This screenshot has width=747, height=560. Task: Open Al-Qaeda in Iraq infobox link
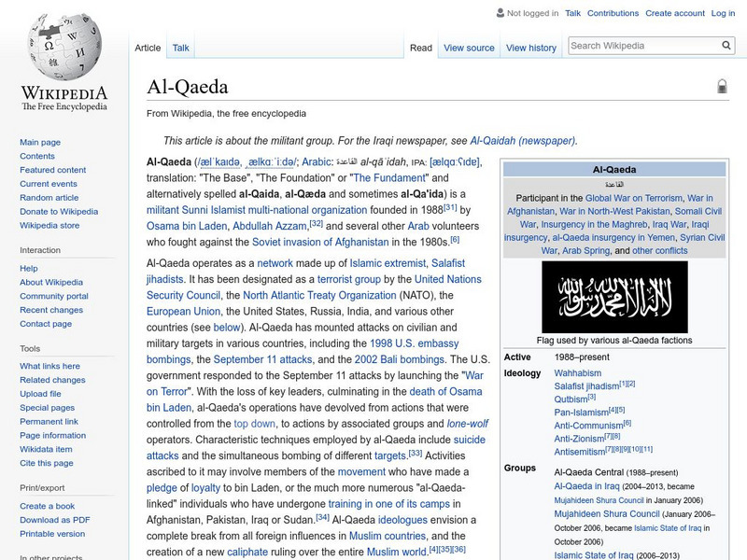586,486
